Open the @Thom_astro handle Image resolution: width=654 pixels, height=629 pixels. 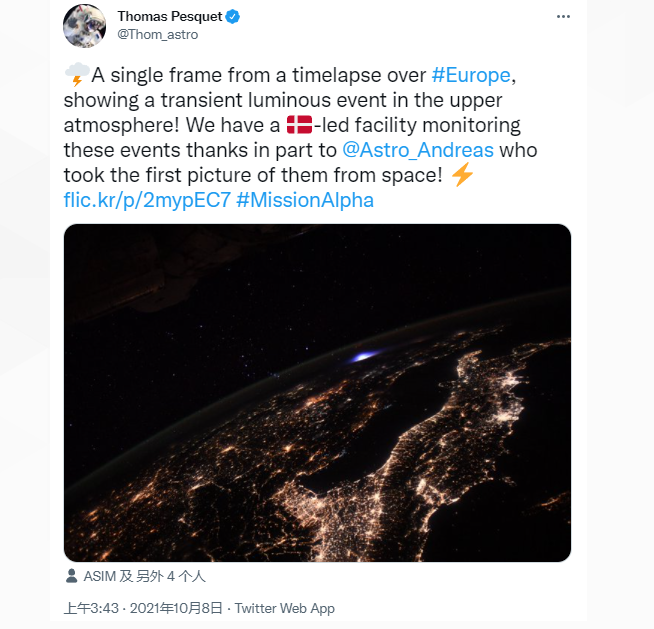pyautogui.click(x=158, y=34)
